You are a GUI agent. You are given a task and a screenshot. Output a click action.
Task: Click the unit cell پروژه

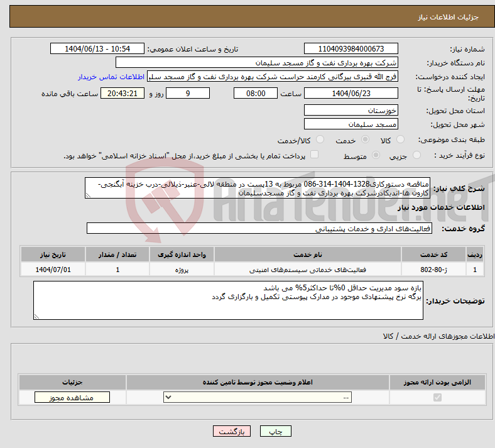point(182,270)
